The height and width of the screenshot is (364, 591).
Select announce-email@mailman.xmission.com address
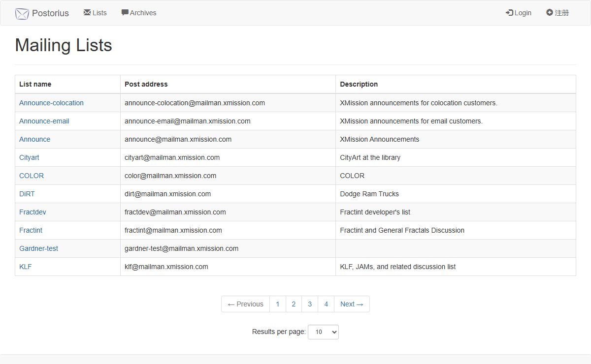point(187,121)
